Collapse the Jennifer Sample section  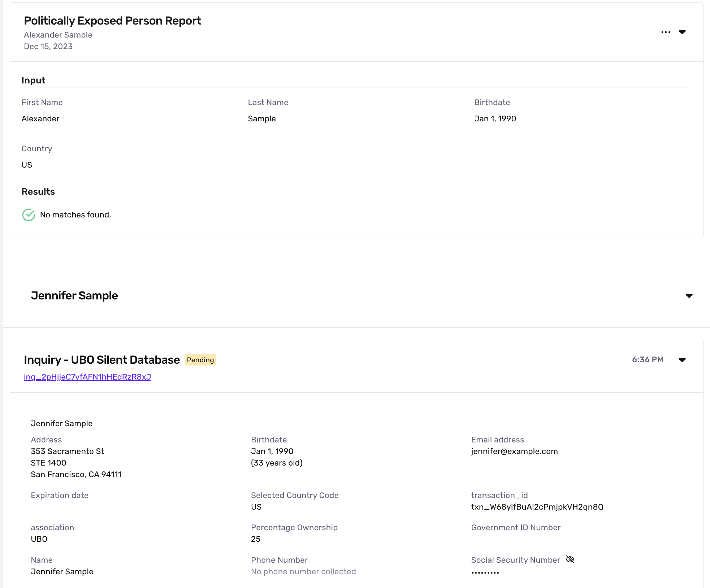pyautogui.click(x=689, y=296)
